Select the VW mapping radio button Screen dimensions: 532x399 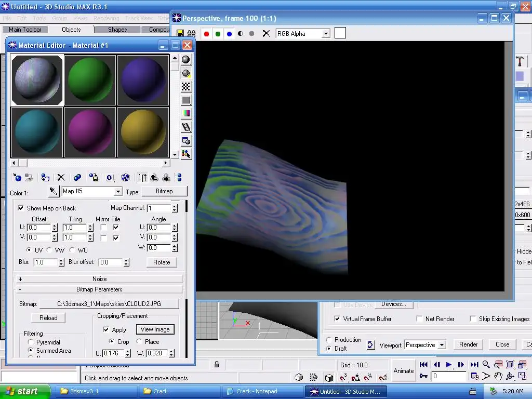click(49, 250)
